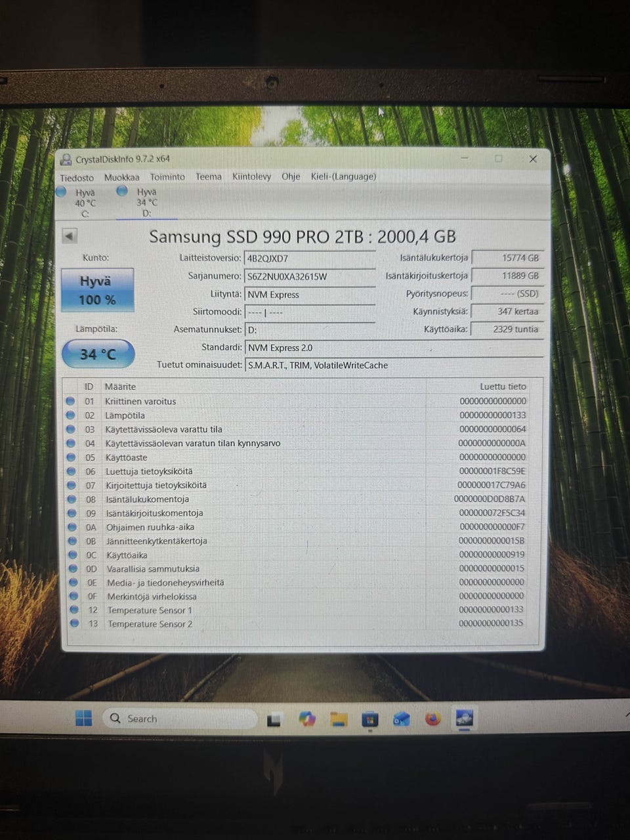Open Firefox from the taskbar

click(432, 719)
